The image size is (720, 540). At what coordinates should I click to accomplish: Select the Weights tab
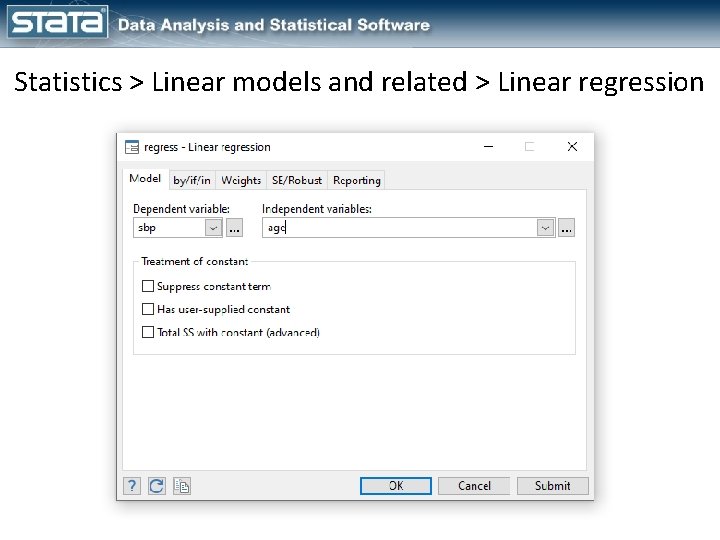[x=241, y=180]
